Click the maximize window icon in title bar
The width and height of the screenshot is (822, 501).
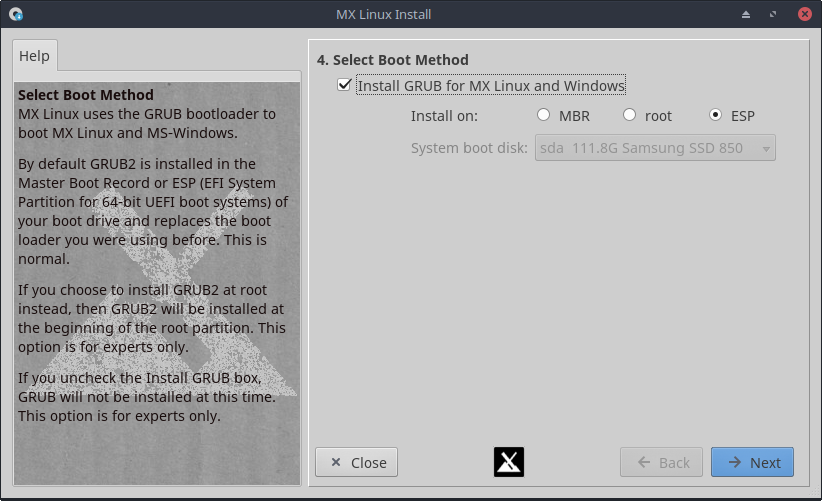click(x=773, y=14)
